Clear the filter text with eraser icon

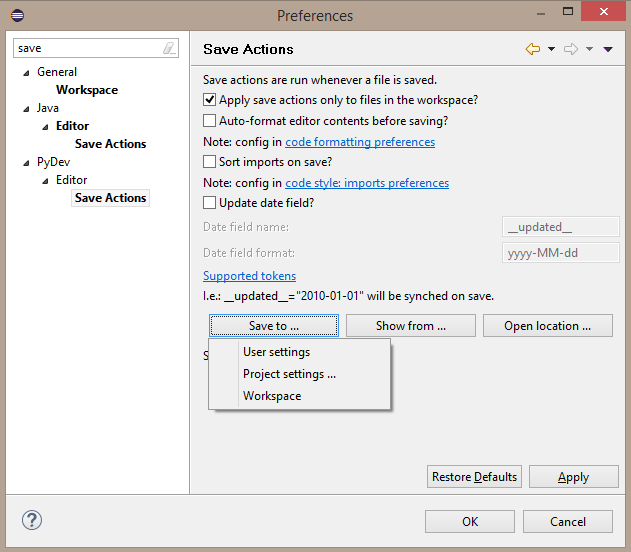tap(169, 48)
